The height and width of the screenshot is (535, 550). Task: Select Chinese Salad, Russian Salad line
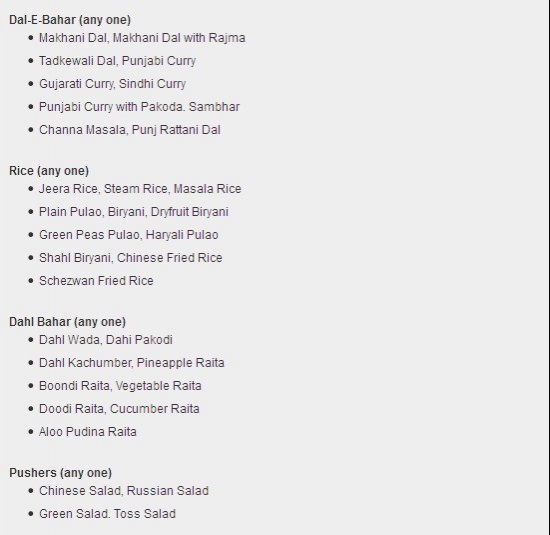[x=124, y=491]
